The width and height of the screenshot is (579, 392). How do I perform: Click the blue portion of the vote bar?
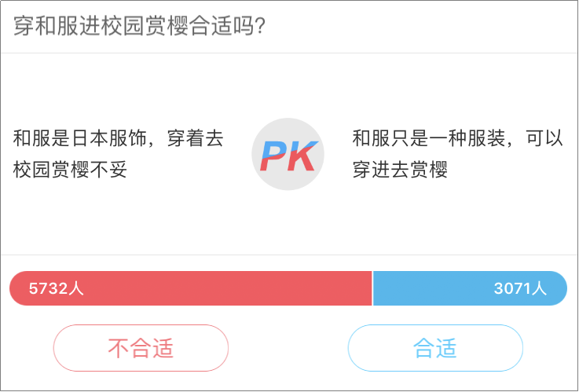tap(470, 288)
